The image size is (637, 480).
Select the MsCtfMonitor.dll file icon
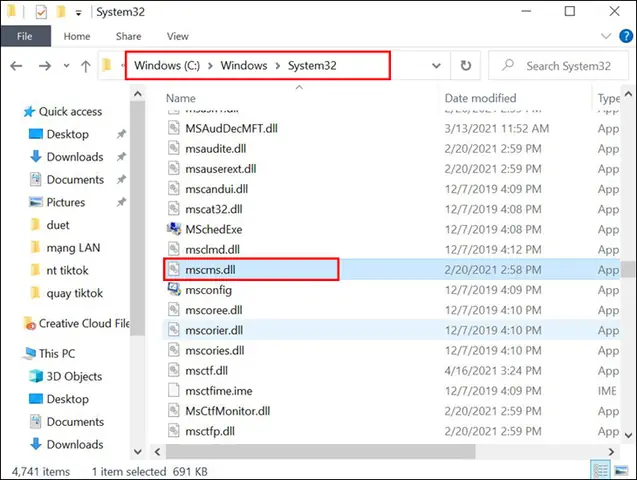pyautogui.click(x=173, y=411)
